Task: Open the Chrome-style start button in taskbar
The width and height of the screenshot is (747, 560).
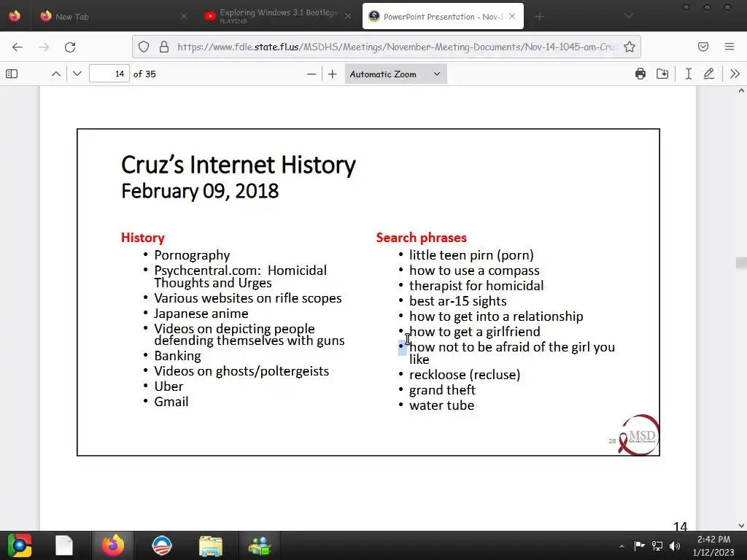Action: [20, 545]
